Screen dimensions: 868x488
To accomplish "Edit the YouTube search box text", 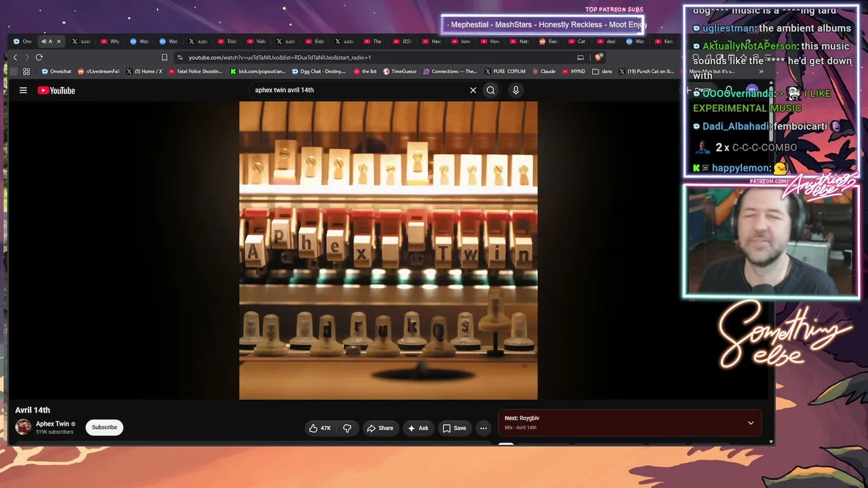I will (359, 90).
